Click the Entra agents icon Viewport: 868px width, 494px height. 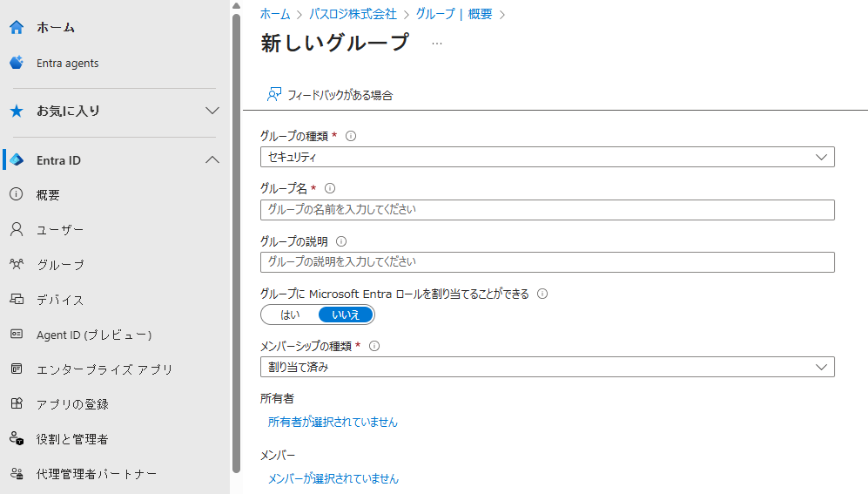click(x=17, y=63)
